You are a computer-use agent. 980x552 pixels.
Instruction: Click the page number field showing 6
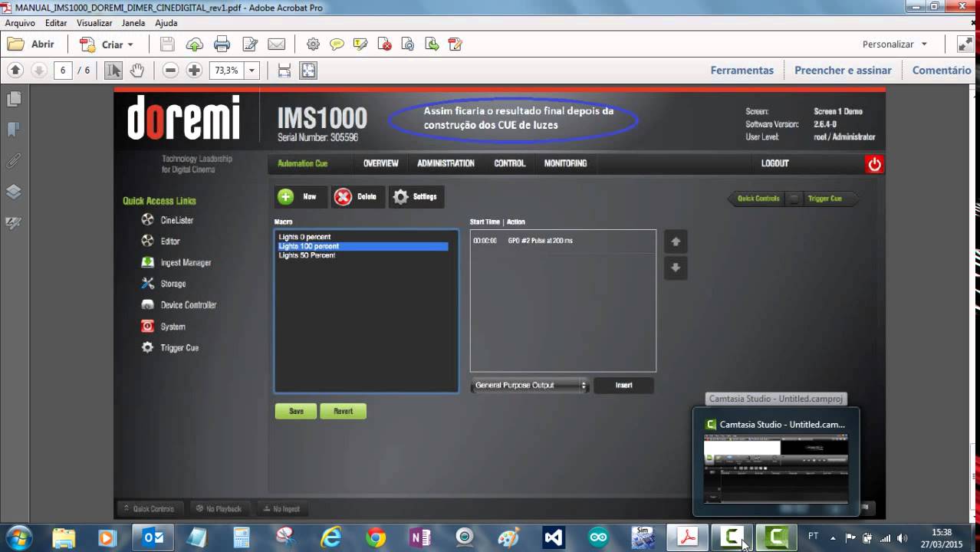point(63,71)
